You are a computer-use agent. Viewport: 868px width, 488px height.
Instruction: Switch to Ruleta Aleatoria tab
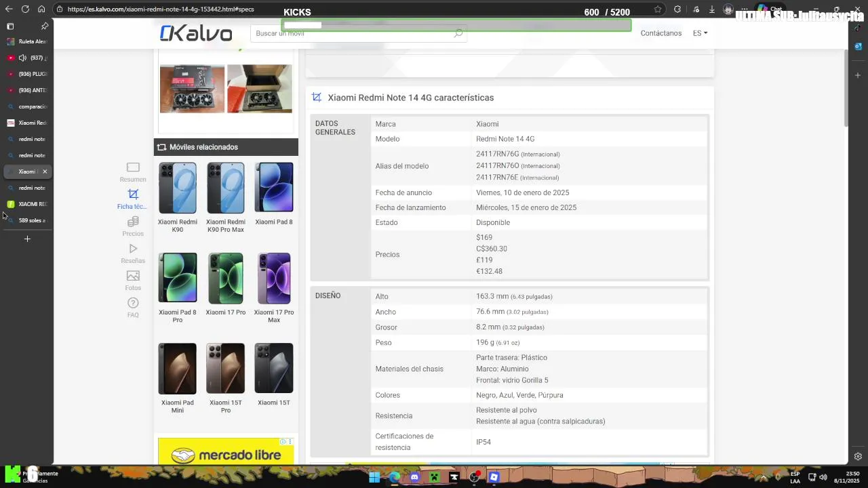(x=27, y=41)
